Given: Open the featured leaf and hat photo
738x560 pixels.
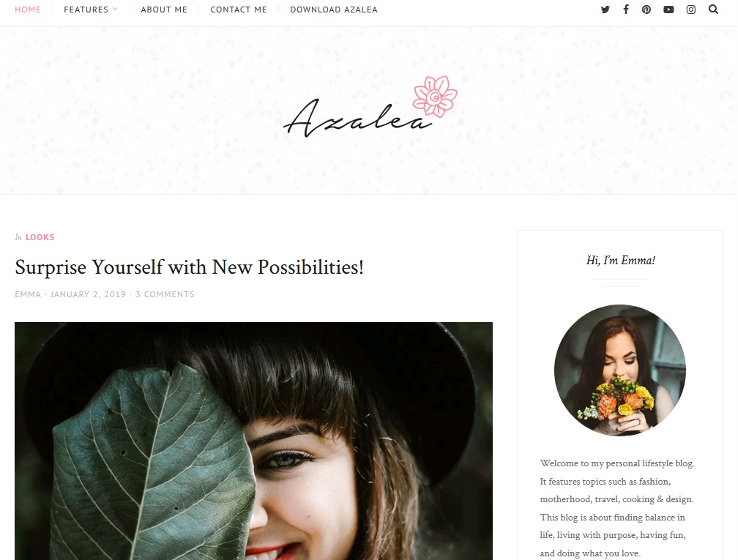Looking at the screenshot, I should [x=253, y=441].
